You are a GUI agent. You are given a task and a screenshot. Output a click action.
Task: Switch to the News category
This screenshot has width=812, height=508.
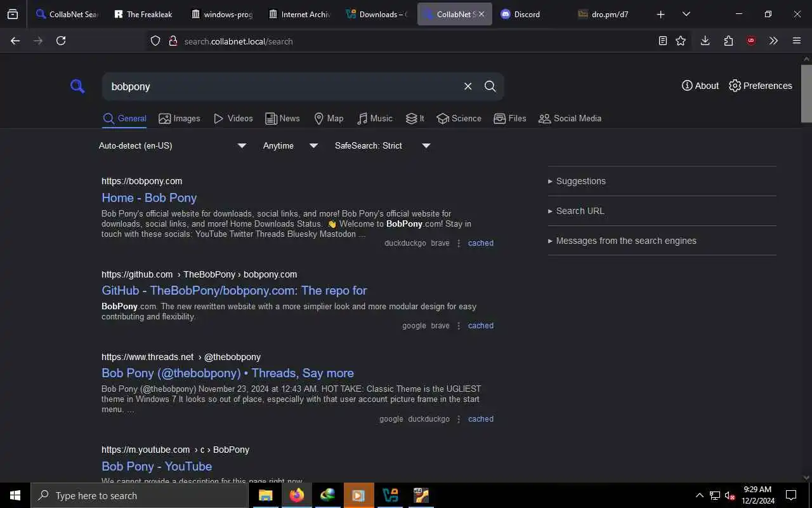(x=282, y=119)
